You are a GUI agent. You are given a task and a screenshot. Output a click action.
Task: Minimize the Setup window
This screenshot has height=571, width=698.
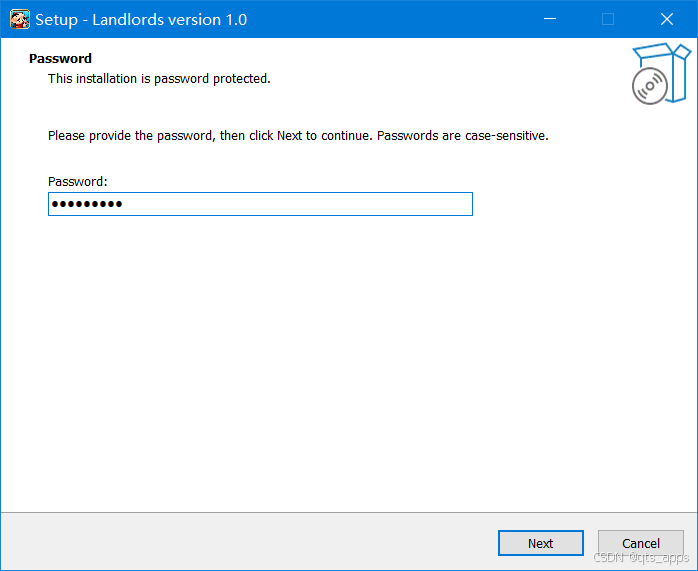pyautogui.click(x=550, y=19)
